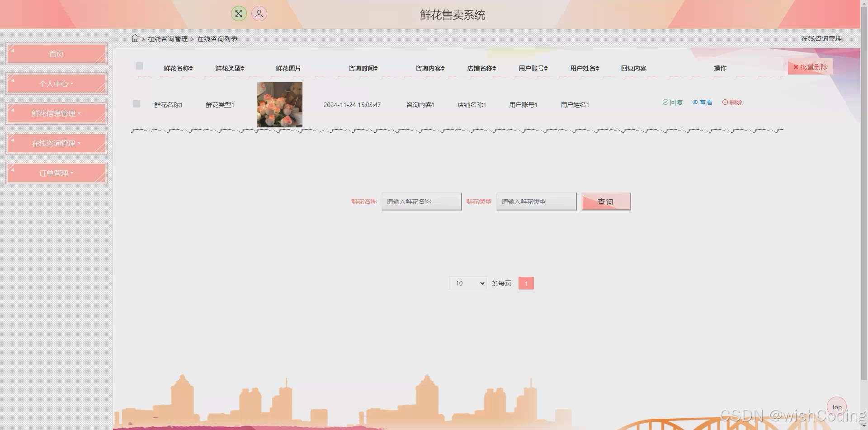Click the home icon in the breadcrumb
This screenshot has width=868, height=430.
point(135,38)
